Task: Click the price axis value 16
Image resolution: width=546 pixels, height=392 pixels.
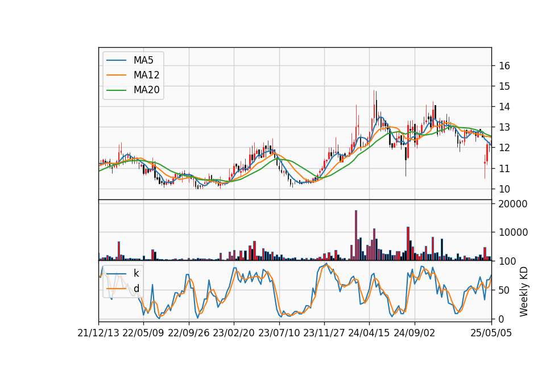Action: pyautogui.click(x=504, y=66)
